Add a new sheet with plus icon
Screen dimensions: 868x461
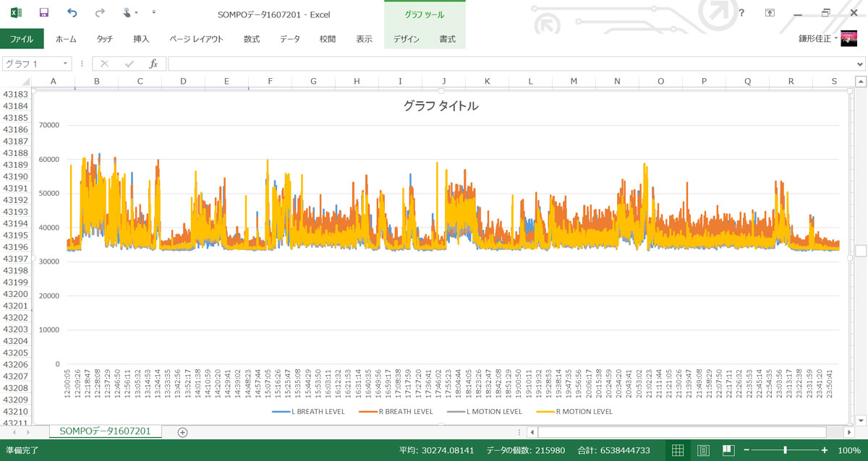182,432
